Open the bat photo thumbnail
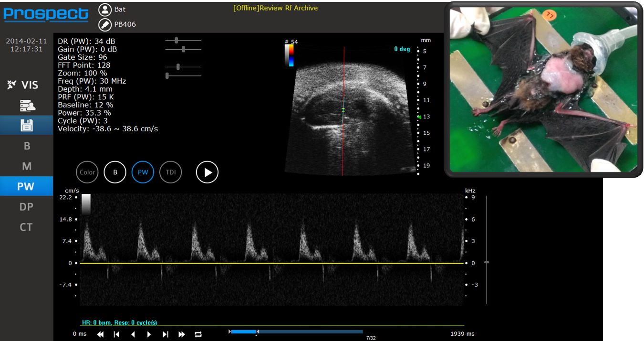 click(543, 89)
